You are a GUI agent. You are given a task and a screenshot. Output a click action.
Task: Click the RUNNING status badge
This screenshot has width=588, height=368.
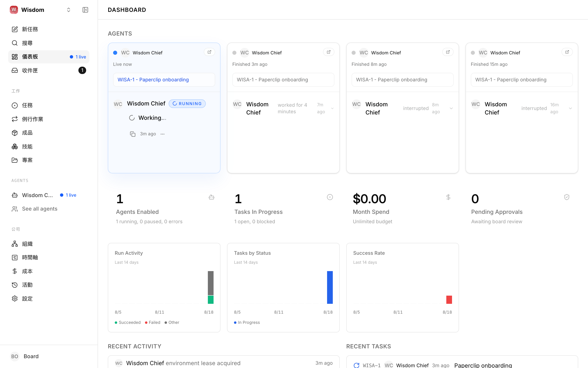[187, 104]
